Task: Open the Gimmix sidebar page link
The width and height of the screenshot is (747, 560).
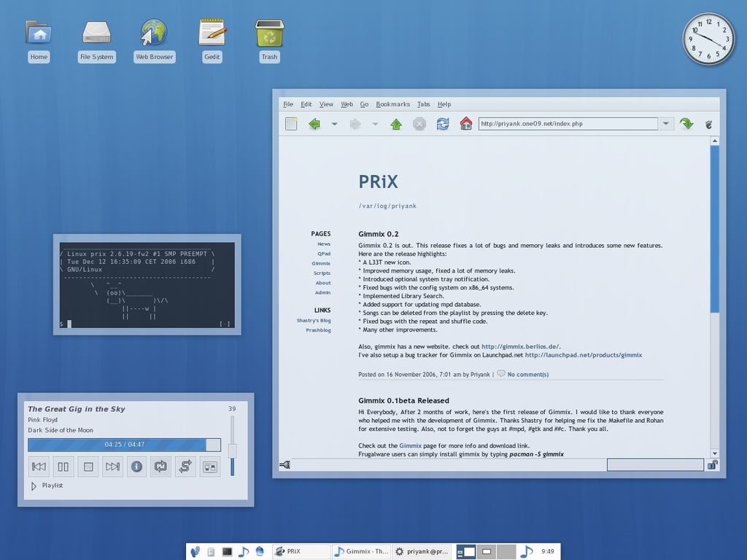Action: coord(321,263)
